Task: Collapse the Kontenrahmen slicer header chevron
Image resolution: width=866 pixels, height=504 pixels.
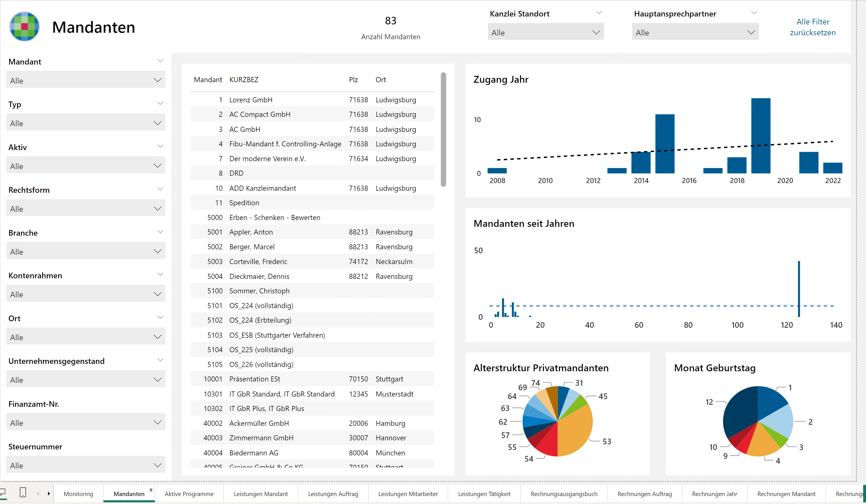Action: coord(160,275)
